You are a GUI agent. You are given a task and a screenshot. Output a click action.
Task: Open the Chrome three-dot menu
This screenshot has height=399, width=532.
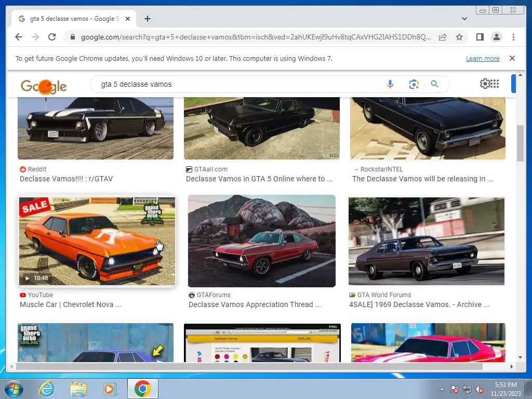point(513,37)
